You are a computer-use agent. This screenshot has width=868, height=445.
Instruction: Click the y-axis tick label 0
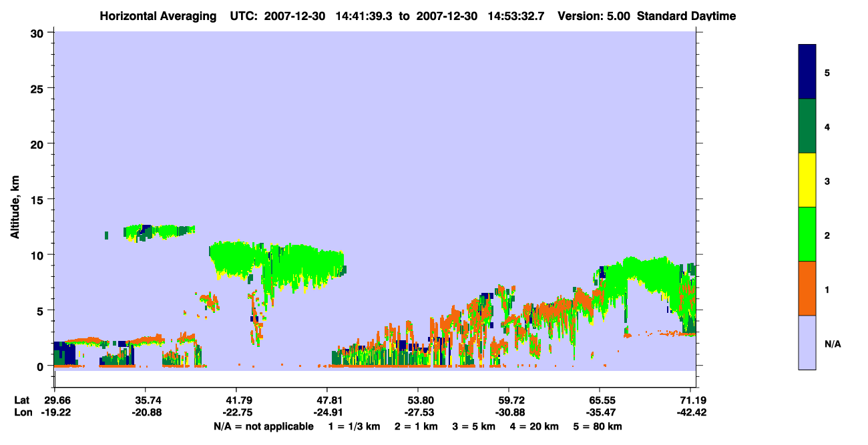(x=41, y=366)
